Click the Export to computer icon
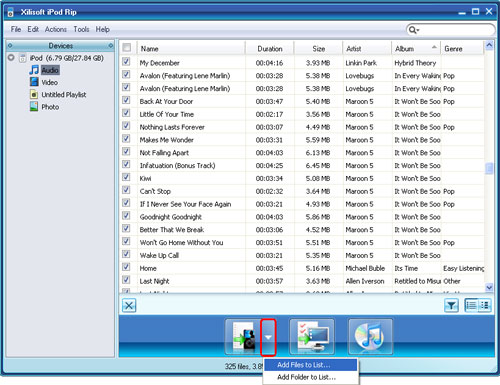Viewport: 500px width, 385px height. 312,337
